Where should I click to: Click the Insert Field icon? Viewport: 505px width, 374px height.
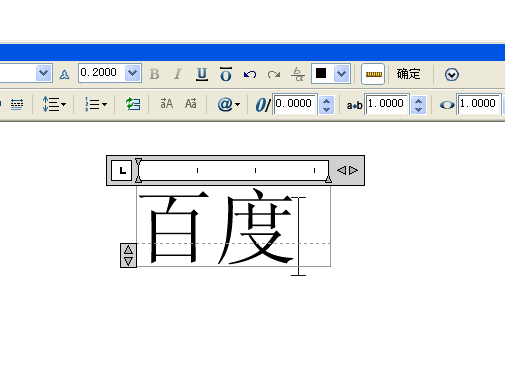[x=133, y=104]
